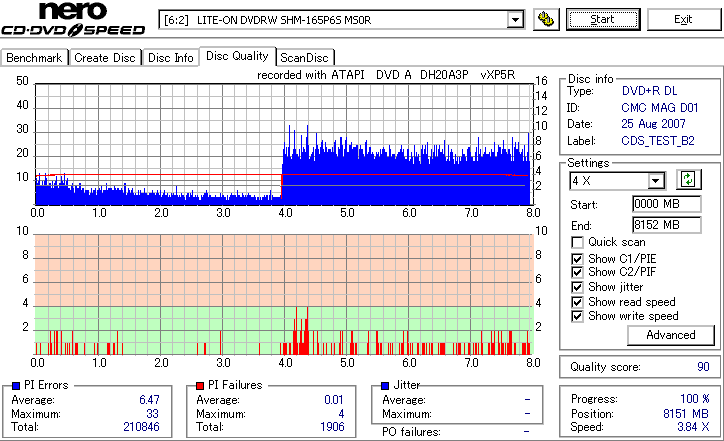
Task: Click the Start button
Action: [603, 19]
